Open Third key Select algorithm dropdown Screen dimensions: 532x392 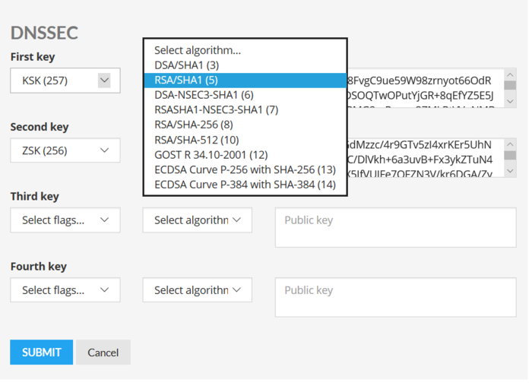197,220
